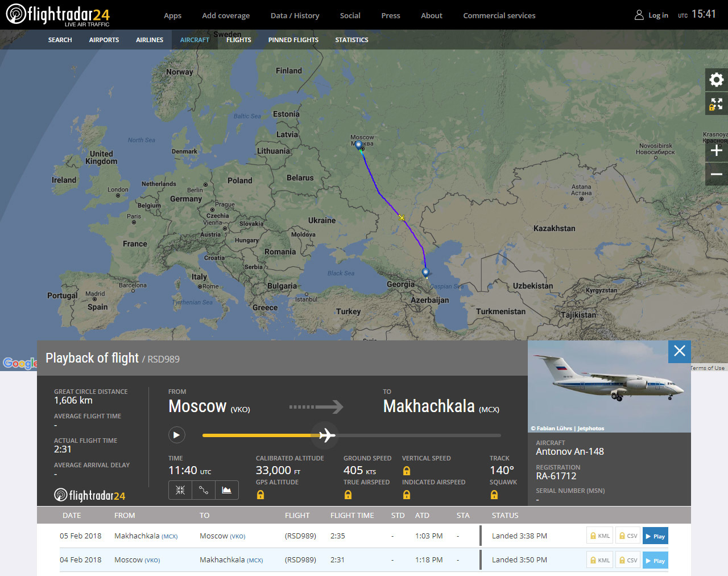Image resolution: width=728 pixels, height=576 pixels.
Task: Click the Flightradar24 logo in playback panel
Action: click(90, 495)
